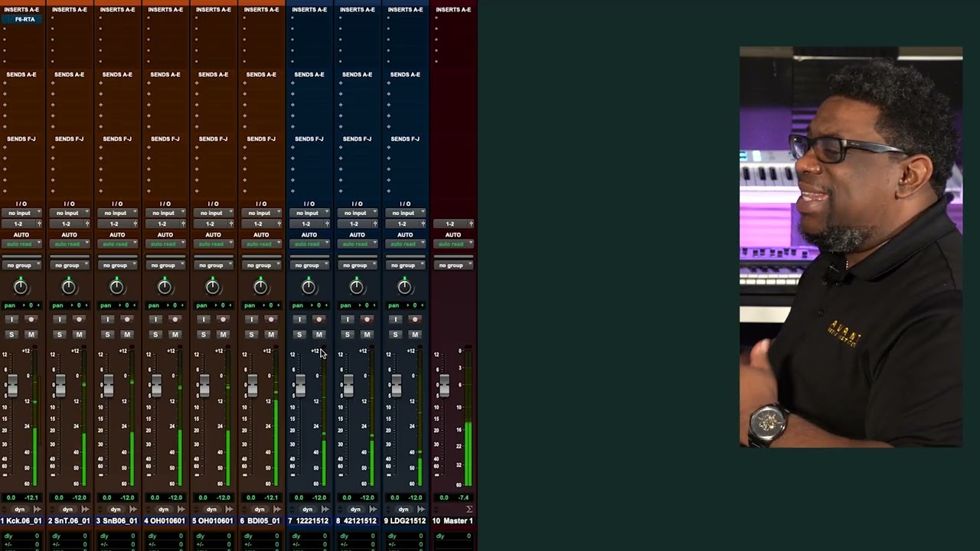Arm record on BDI05_01 track
Screen dimensions: 980x551
click(271, 319)
